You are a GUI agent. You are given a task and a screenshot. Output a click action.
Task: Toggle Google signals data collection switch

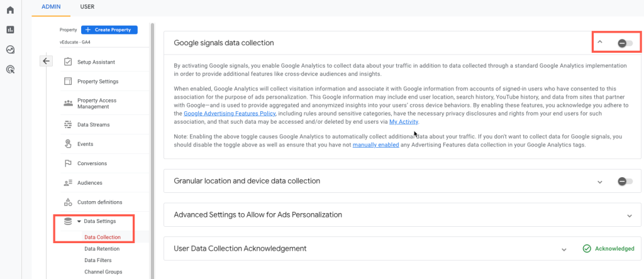tap(625, 43)
